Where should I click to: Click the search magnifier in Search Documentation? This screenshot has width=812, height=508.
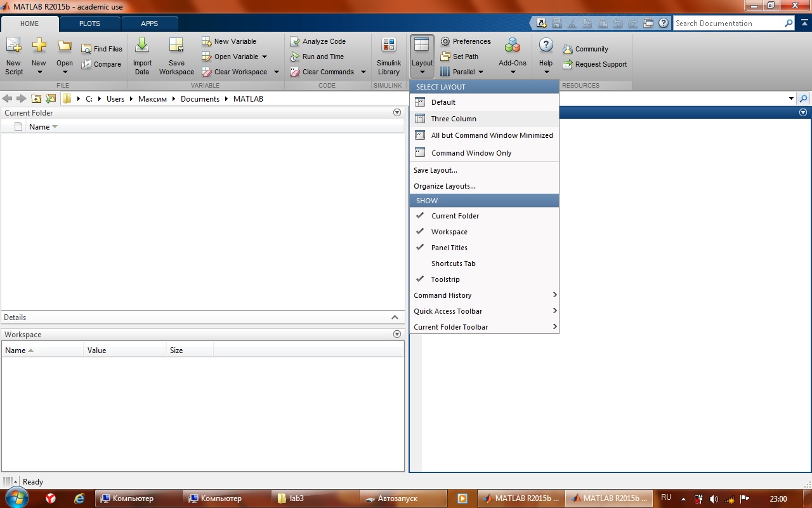pos(789,23)
